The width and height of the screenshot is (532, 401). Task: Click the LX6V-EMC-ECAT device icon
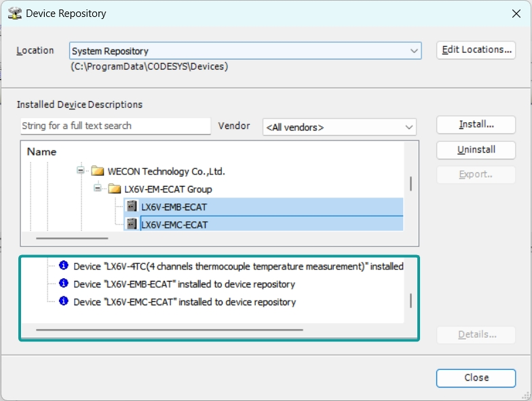[x=132, y=224]
